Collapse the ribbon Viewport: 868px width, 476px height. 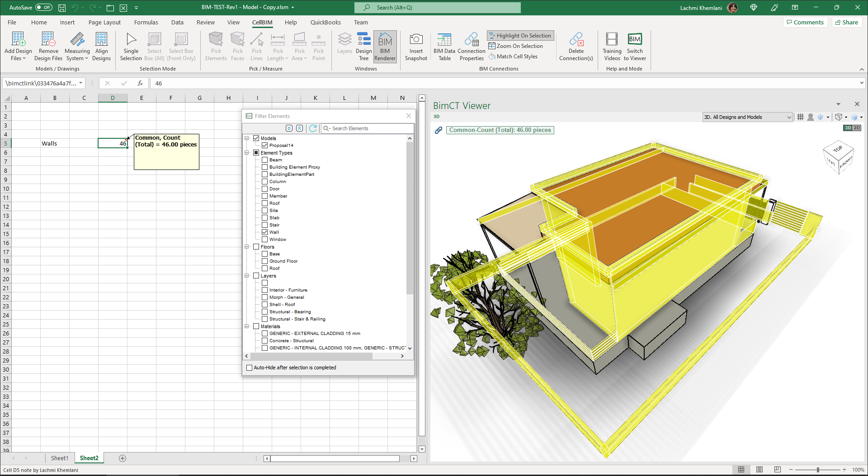tap(862, 69)
